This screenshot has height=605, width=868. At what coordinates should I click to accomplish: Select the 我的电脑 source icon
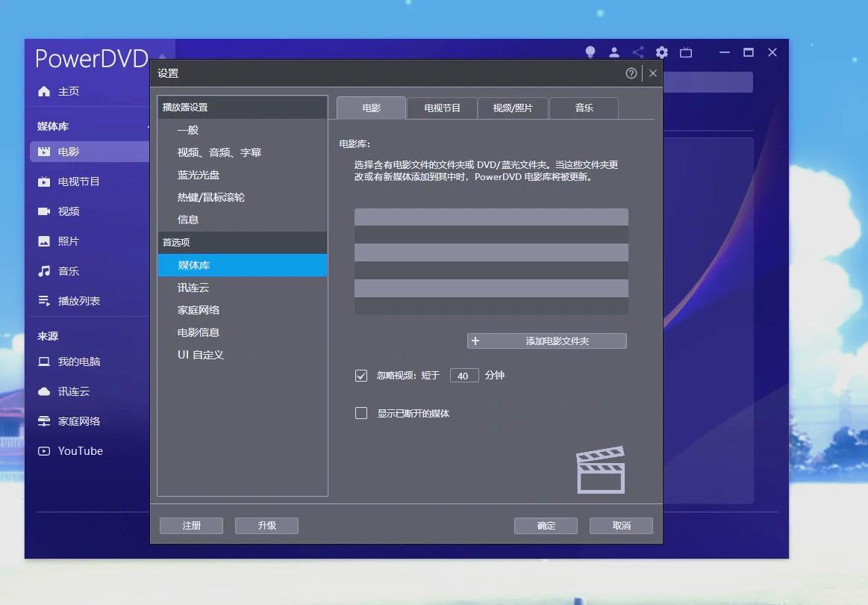pos(44,361)
